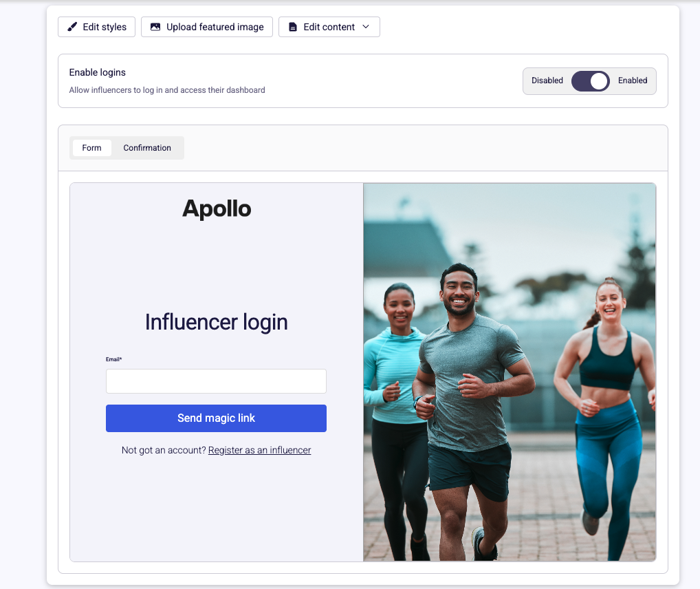The height and width of the screenshot is (589, 700).
Task: Click the Disabled label on the login switch
Action: click(547, 81)
